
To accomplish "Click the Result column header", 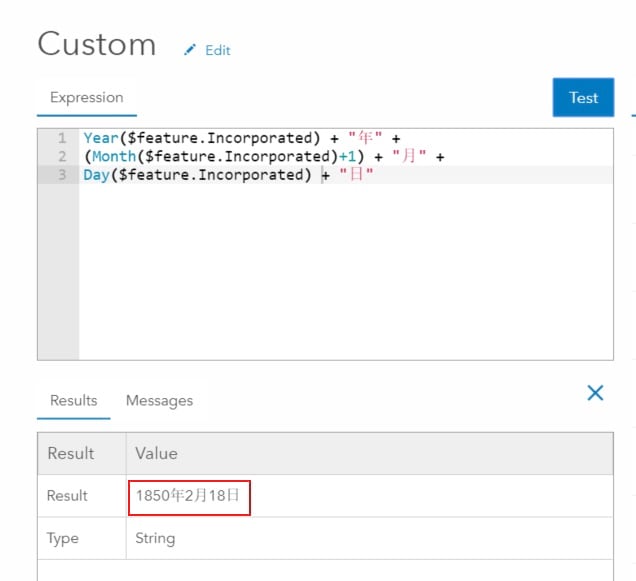I will click(x=71, y=453).
